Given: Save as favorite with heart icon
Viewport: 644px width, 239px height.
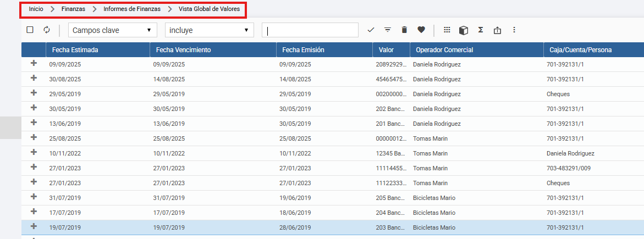Looking at the screenshot, I should pyautogui.click(x=421, y=30).
